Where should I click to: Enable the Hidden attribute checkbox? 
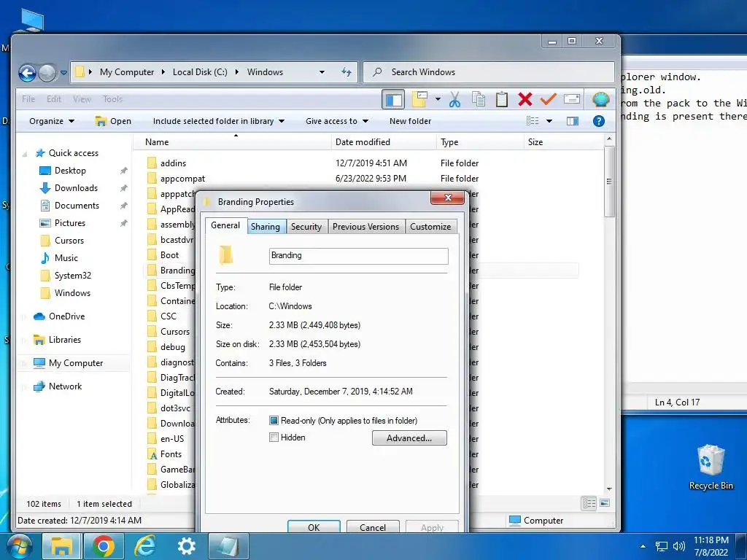click(274, 437)
